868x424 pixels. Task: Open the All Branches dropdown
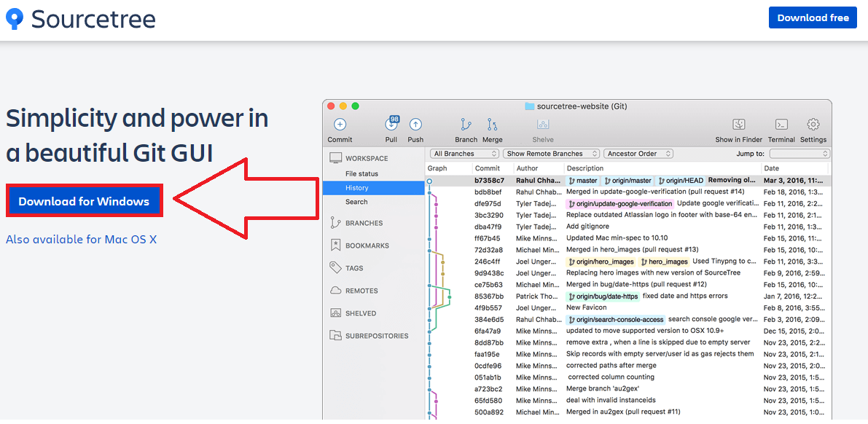465,154
